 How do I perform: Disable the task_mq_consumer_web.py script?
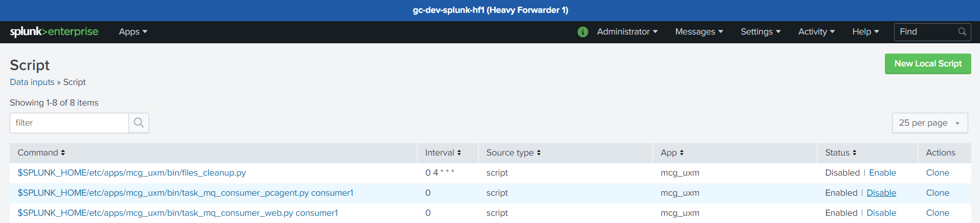(881, 213)
